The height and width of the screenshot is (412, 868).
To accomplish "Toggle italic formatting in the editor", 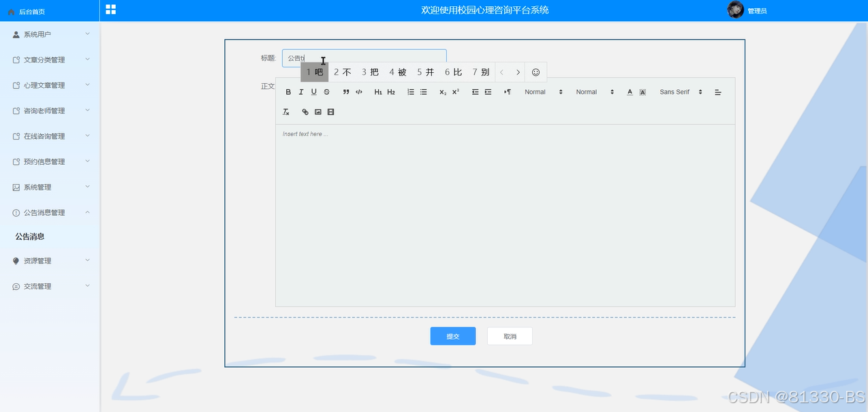I will point(301,92).
